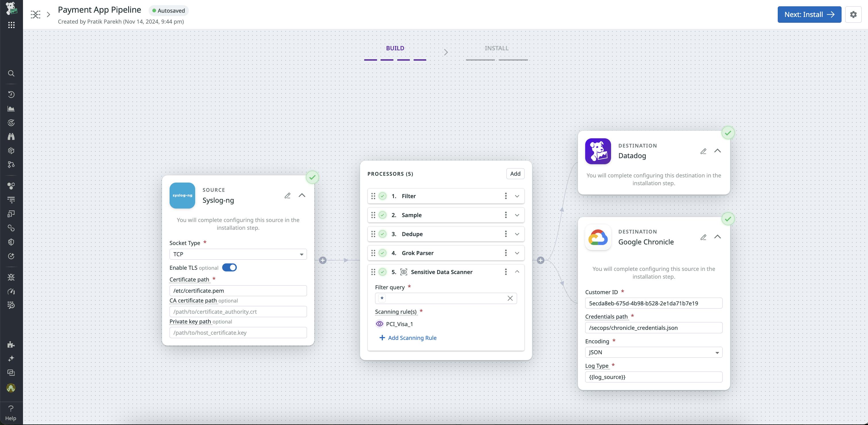Click the Next: Install button

point(809,14)
